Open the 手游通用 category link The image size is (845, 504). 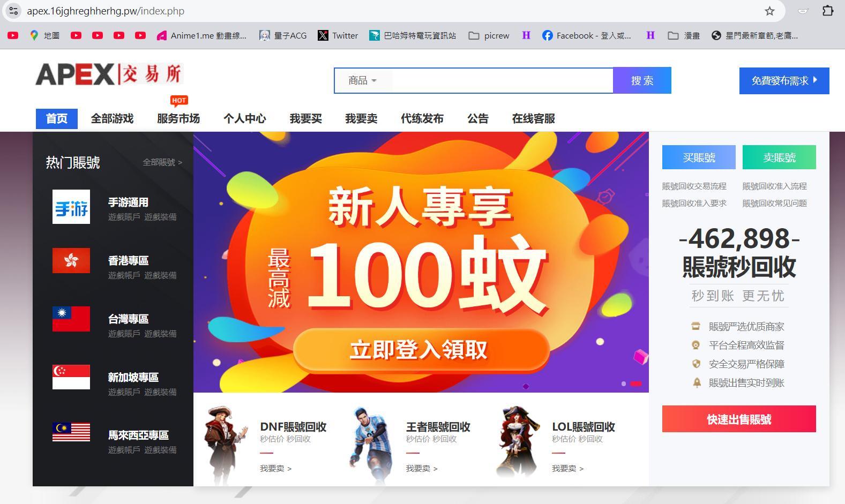(129, 202)
